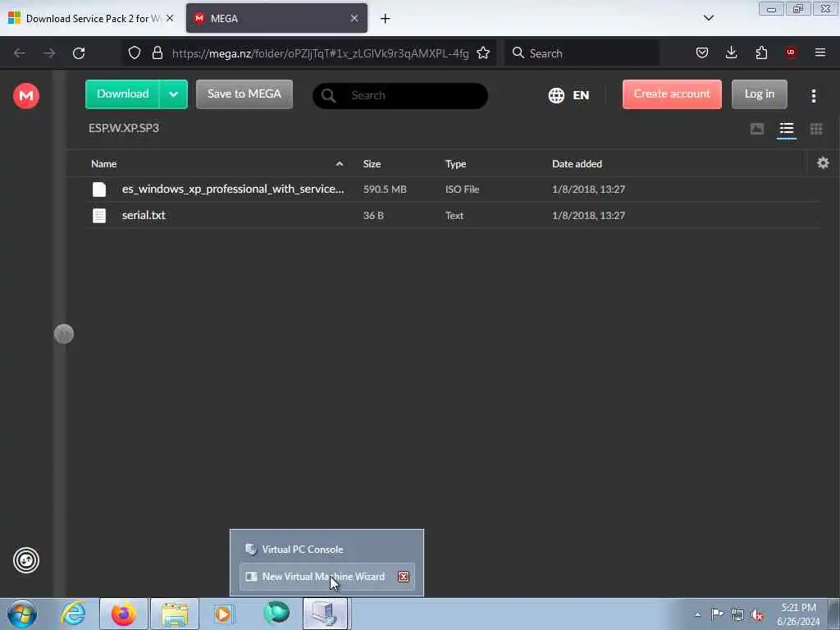Open a new browser tab
This screenshot has width=840, height=630.
pyautogui.click(x=386, y=19)
